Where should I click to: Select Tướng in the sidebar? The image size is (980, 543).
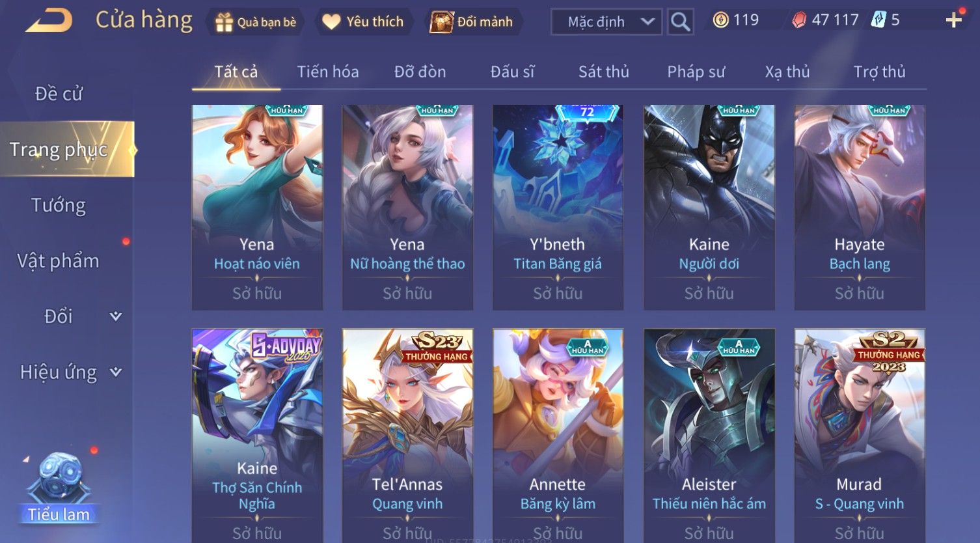click(x=59, y=206)
